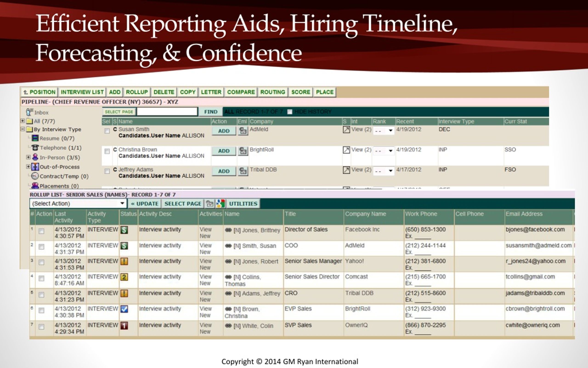This screenshot has height=368, width=588.
Task: Click red number 1 status icon for Colin White
Action: (124, 325)
